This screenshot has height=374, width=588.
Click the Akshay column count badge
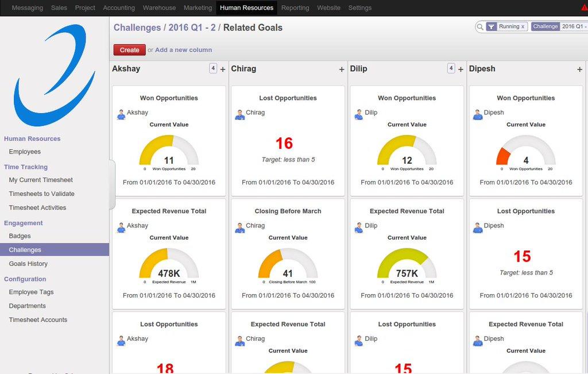pos(213,68)
